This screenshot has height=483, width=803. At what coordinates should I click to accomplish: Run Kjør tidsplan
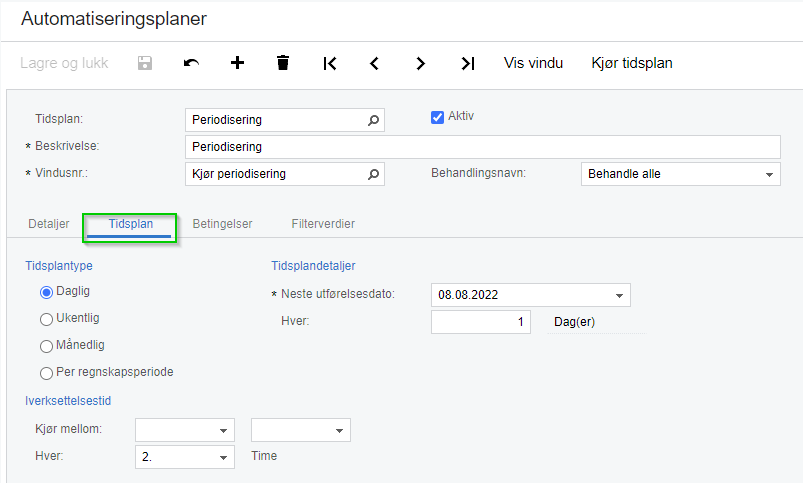click(x=632, y=63)
